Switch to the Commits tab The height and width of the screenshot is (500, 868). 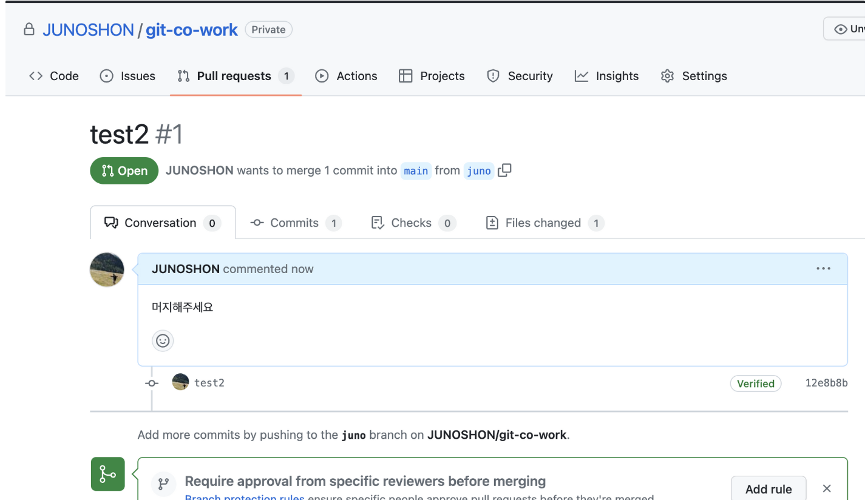click(296, 223)
